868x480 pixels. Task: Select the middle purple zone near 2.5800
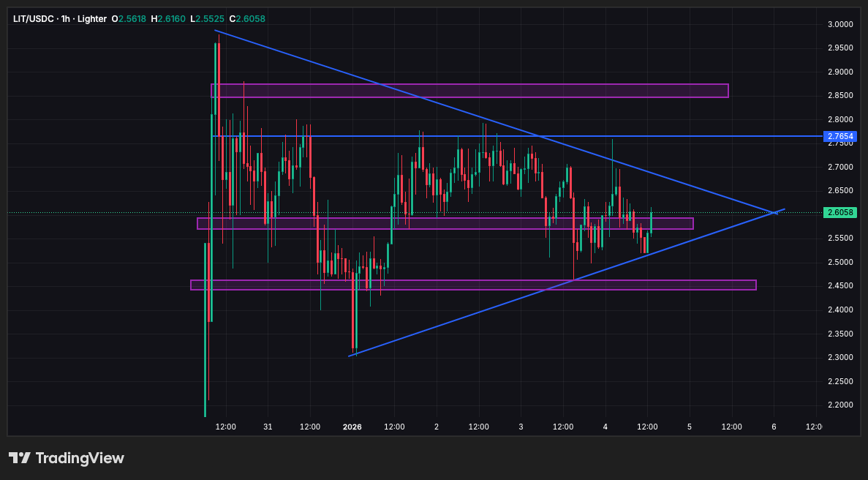(445, 224)
